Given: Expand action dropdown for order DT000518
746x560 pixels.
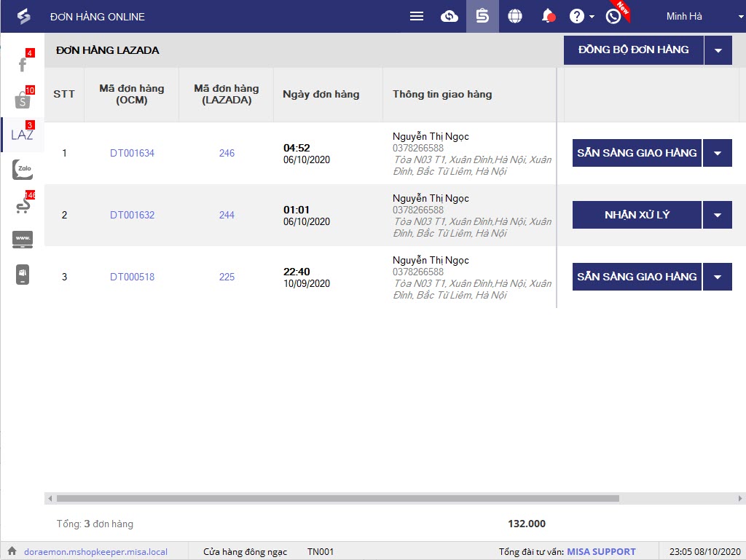Looking at the screenshot, I should (x=718, y=277).
